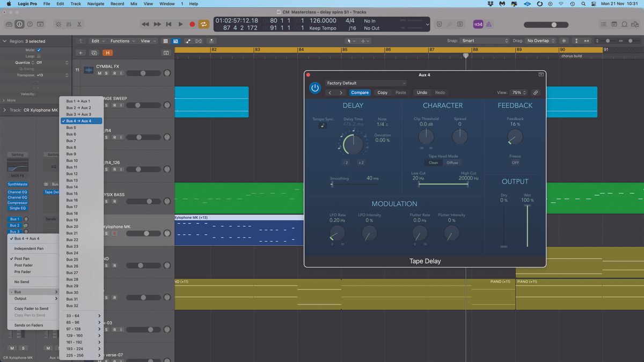Open the Mixer from the control bar
The image size is (644, 362).
click(x=69, y=24)
